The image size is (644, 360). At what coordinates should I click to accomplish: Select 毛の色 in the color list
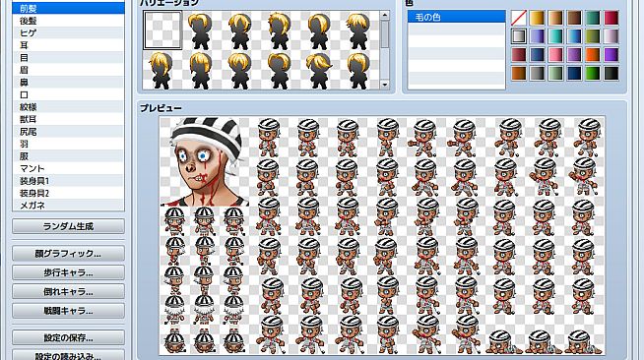click(x=456, y=17)
